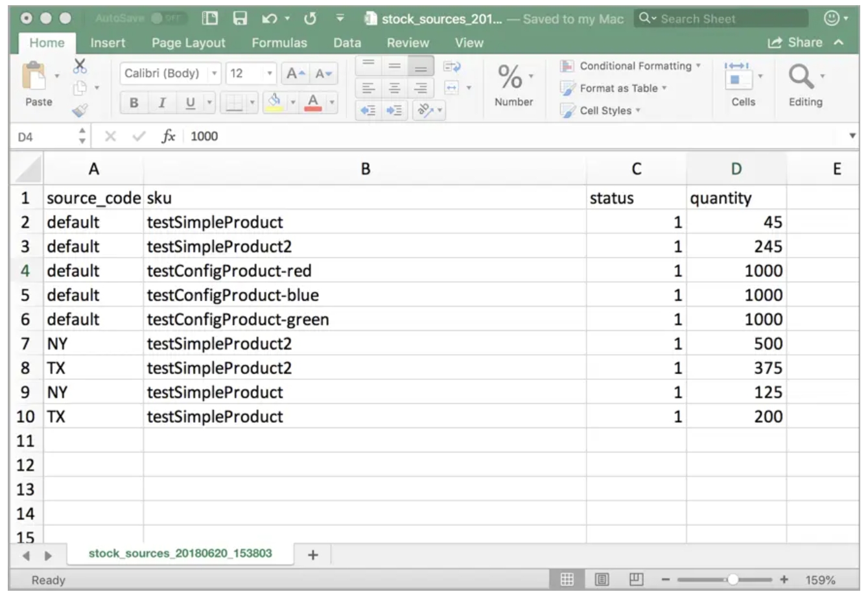Switch to Normal view in status bar

pyautogui.click(x=567, y=579)
